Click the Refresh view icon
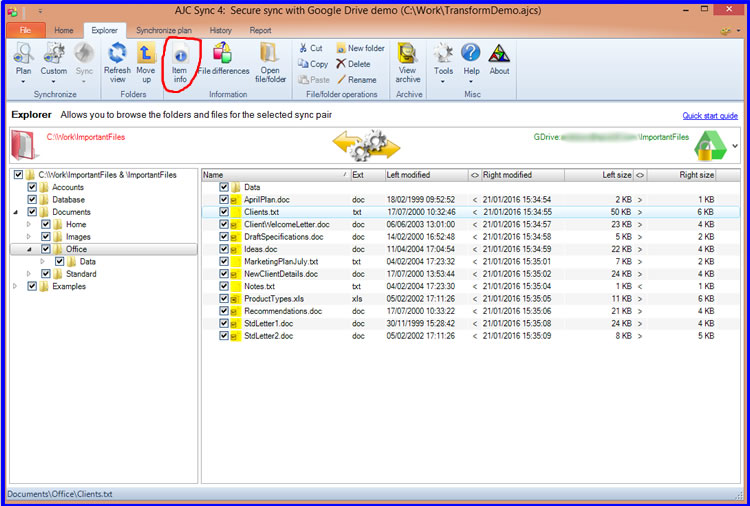This screenshot has width=750, height=506. pyautogui.click(x=117, y=53)
